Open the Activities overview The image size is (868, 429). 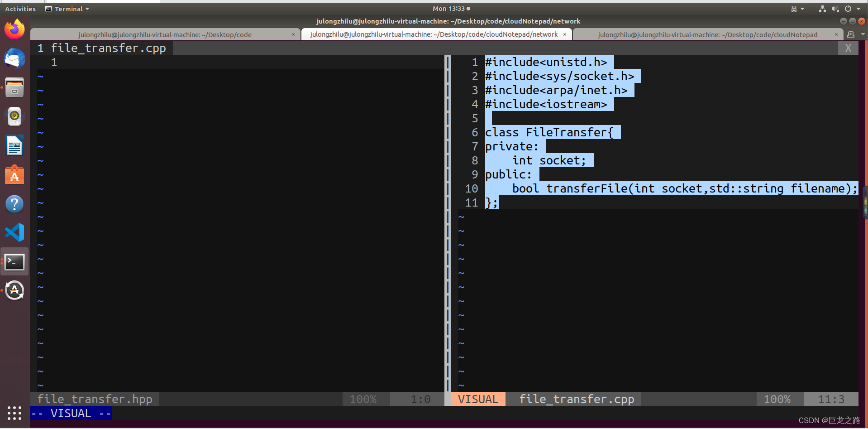coord(20,9)
